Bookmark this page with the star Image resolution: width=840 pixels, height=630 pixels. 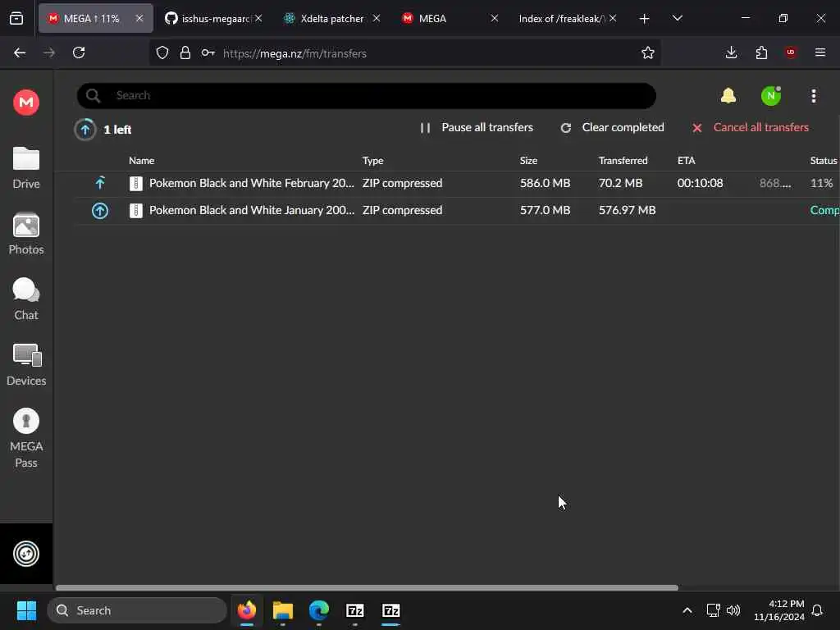(648, 52)
